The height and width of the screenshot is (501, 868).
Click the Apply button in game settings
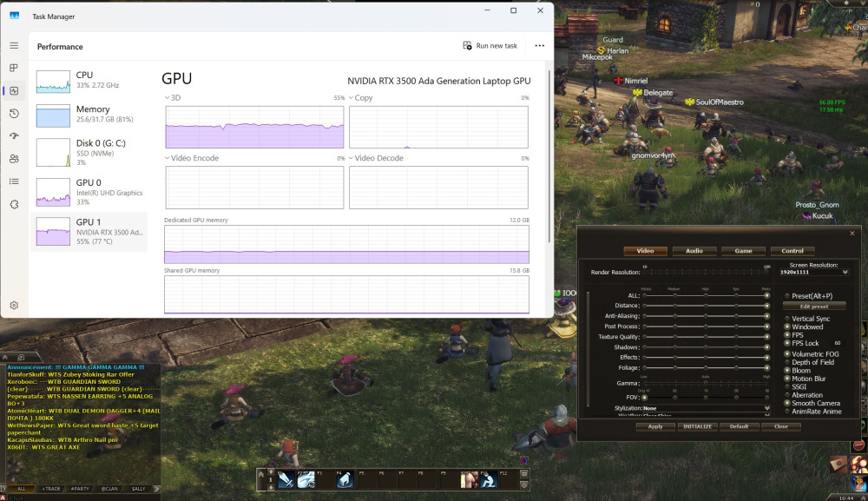click(x=655, y=426)
